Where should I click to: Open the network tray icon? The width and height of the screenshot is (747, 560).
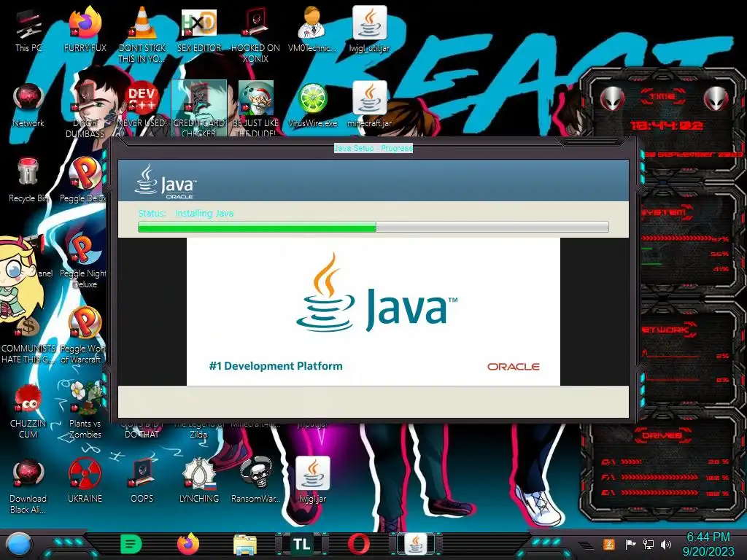coord(649,544)
